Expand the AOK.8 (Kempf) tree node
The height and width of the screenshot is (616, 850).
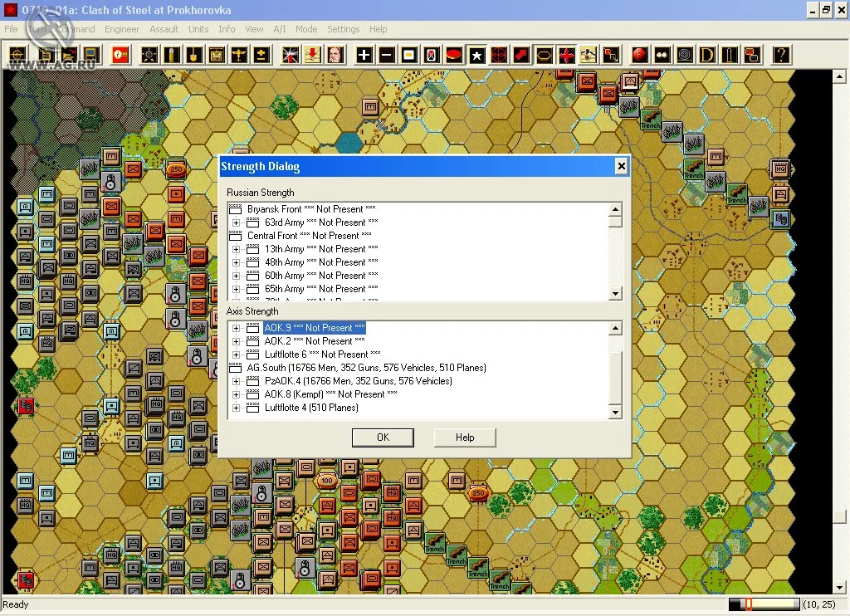(236, 395)
